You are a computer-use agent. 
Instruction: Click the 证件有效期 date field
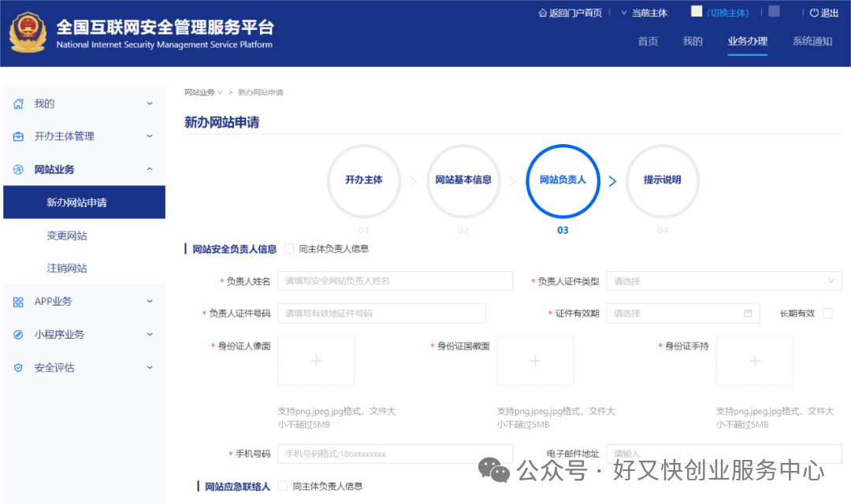point(682,313)
